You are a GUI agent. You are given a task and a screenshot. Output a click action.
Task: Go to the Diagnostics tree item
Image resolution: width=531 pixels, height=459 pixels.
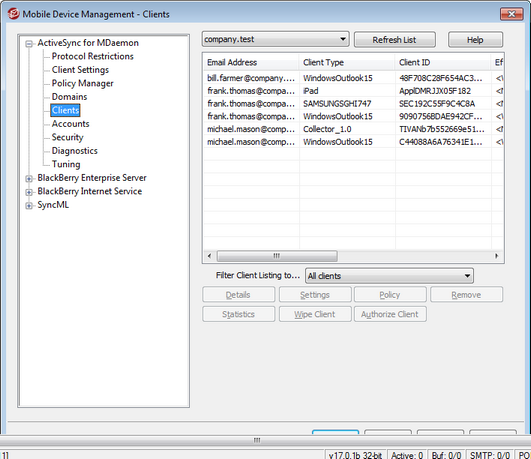point(75,151)
